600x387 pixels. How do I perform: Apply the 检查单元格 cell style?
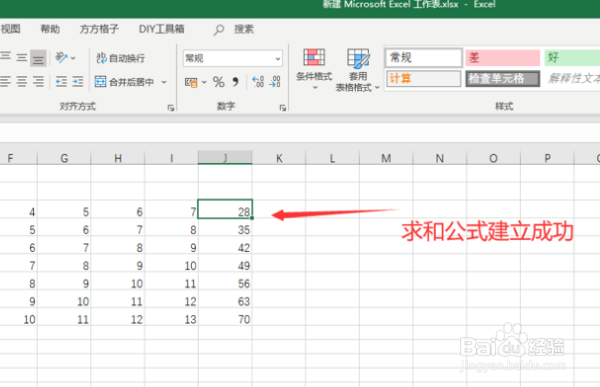coord(502,78)
